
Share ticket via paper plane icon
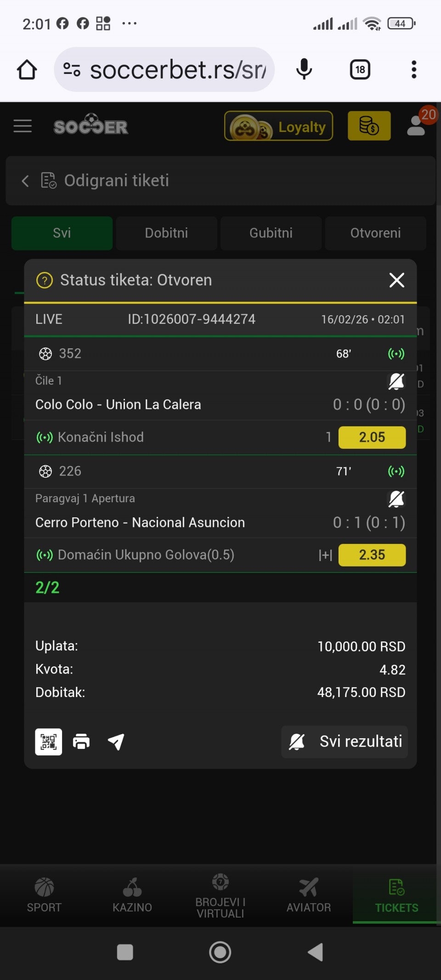pos(116,742)
